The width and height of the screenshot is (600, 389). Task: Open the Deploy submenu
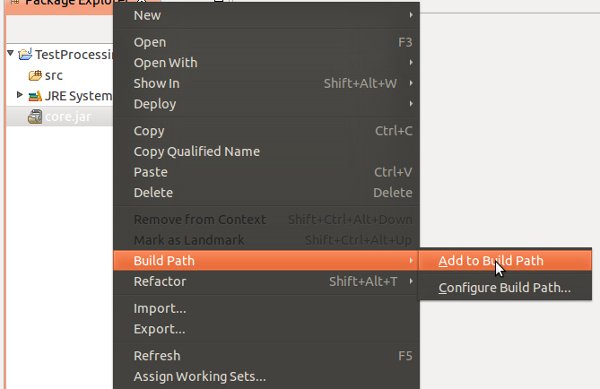pos(266,104)
